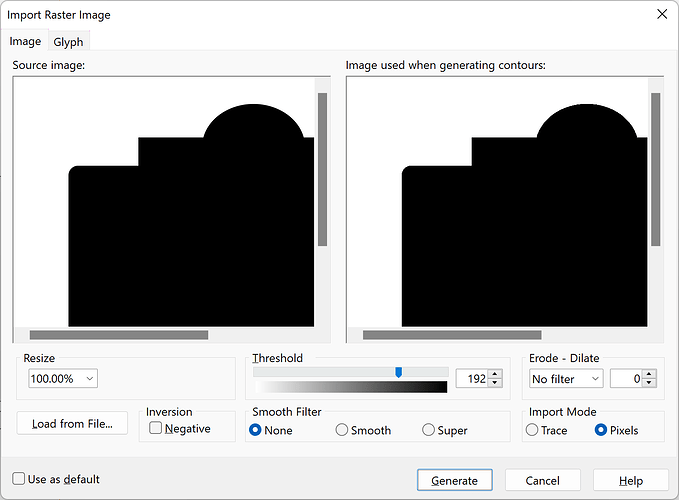Click the source image vertical scrollbar
679x500 pixels.
323,168
